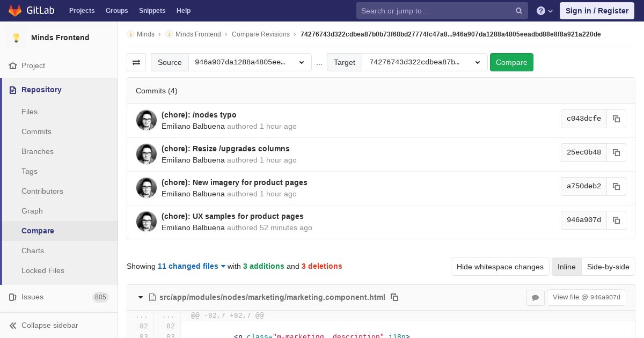Open commit '(chore): UX samples for product pages'

[x=232, y=216]
